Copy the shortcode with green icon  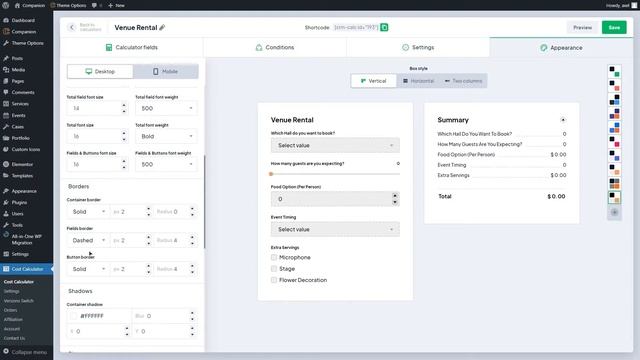pos(384,27)
